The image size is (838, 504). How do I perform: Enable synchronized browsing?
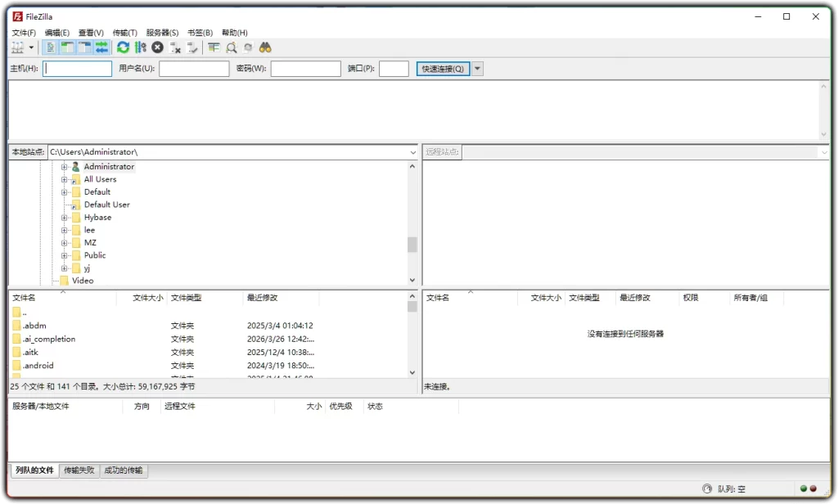(x=248, y=47)
